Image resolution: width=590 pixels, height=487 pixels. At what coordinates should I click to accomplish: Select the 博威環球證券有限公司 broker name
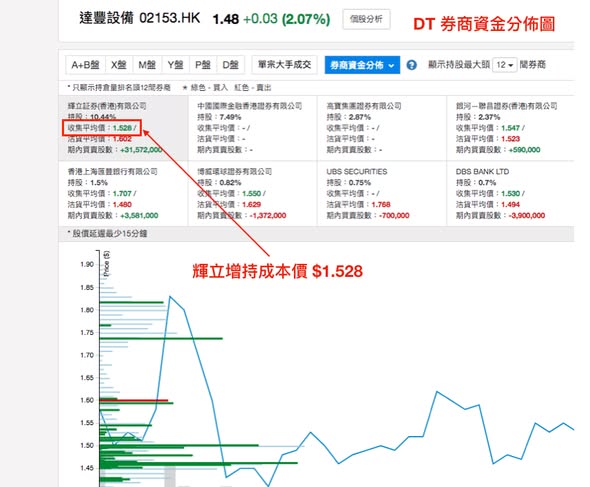235,172
